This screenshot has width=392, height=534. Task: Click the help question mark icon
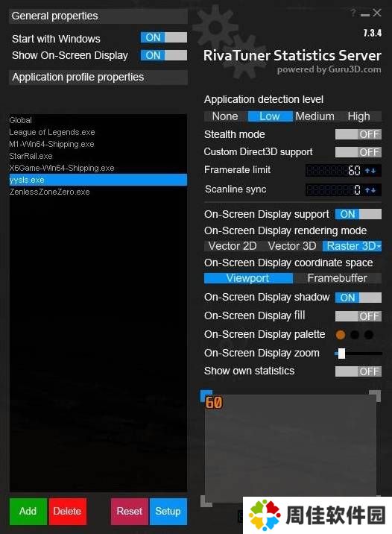coord(353,13)
